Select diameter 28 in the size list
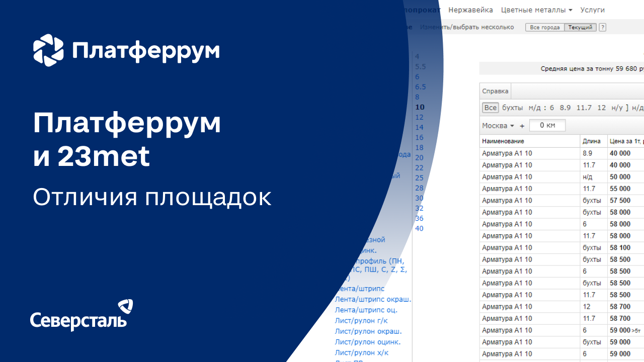Screen dimensions: 644x362 click(419, 188)
